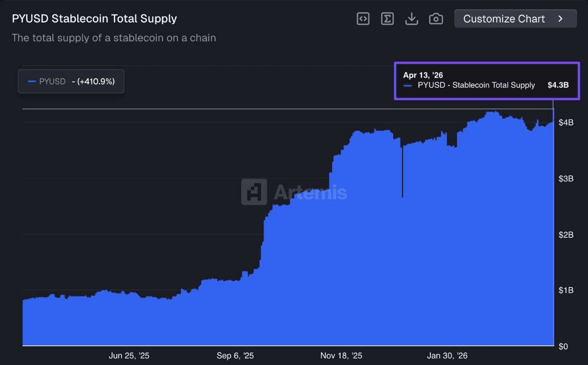The image size is (588, 365).
Task: Click the $4.3B value in the tooltip
Action: click(559, 85)
